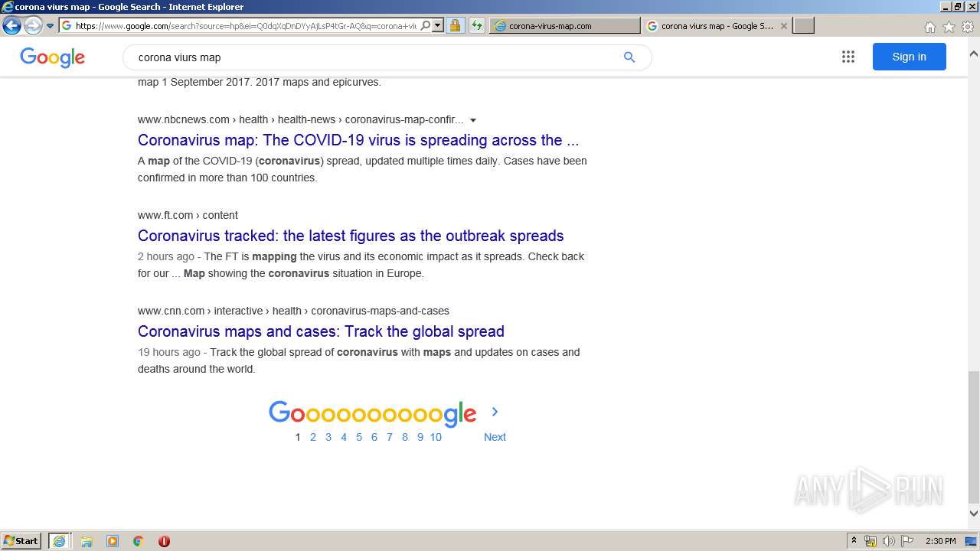Click the Internet Explorer title bar icon
This screenshot has width=980, height=551.
click(x=7, y=7)
